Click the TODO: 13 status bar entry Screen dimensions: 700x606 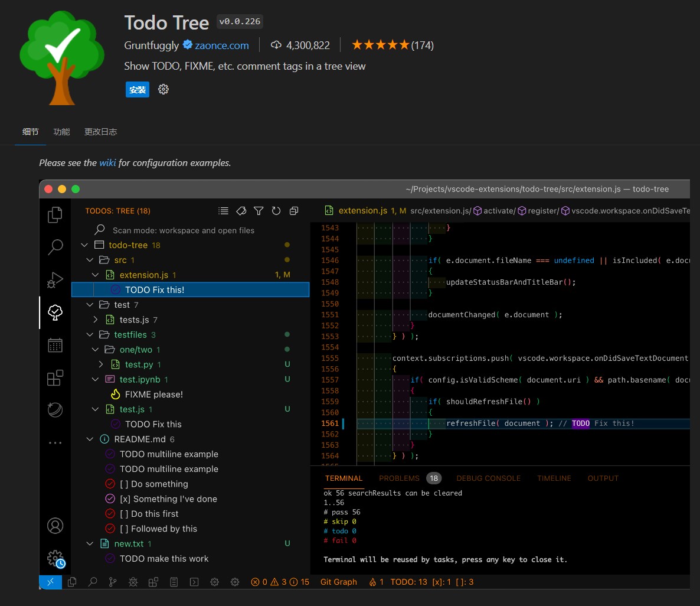pos(408,582)
